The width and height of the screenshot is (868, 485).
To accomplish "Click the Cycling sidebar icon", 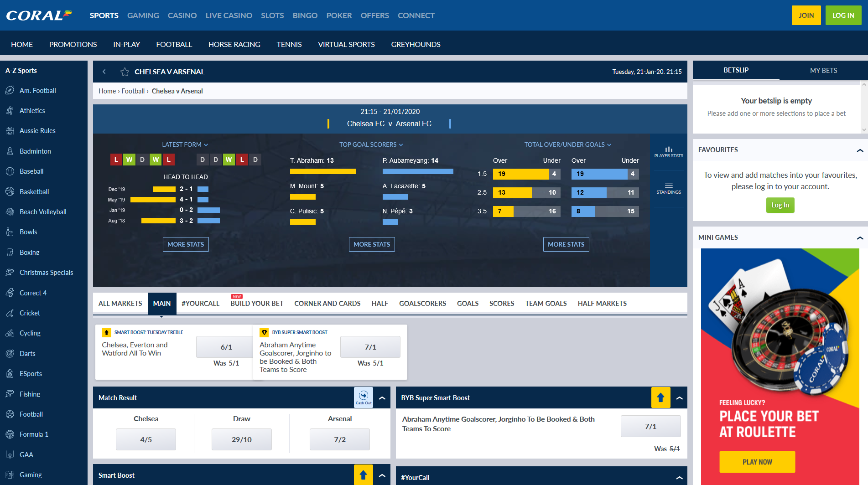I will coord(10,333).
